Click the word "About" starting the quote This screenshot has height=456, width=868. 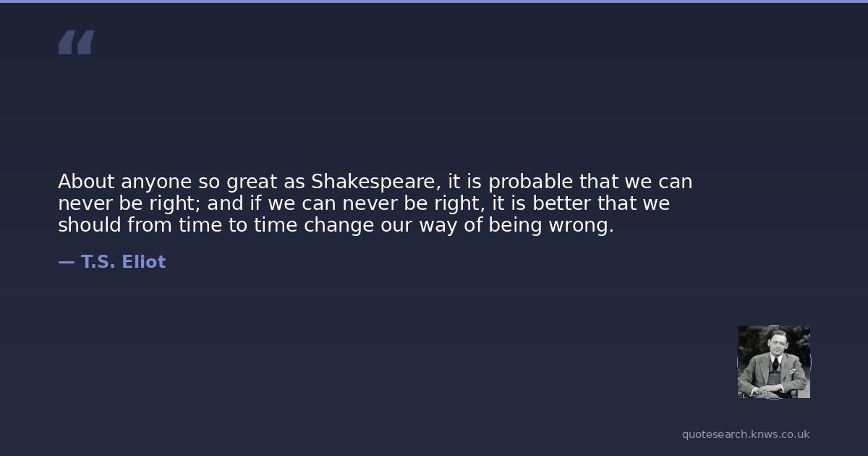coord(86,181)
